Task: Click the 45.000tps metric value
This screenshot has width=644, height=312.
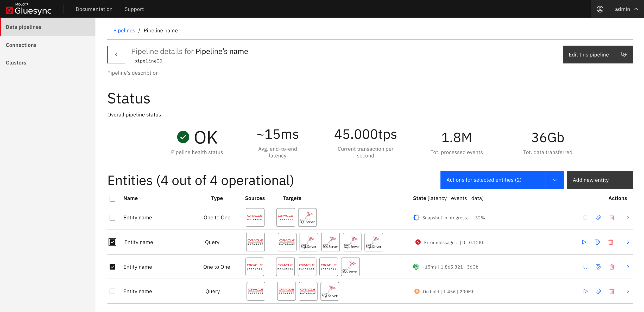Action: (365, 134)
